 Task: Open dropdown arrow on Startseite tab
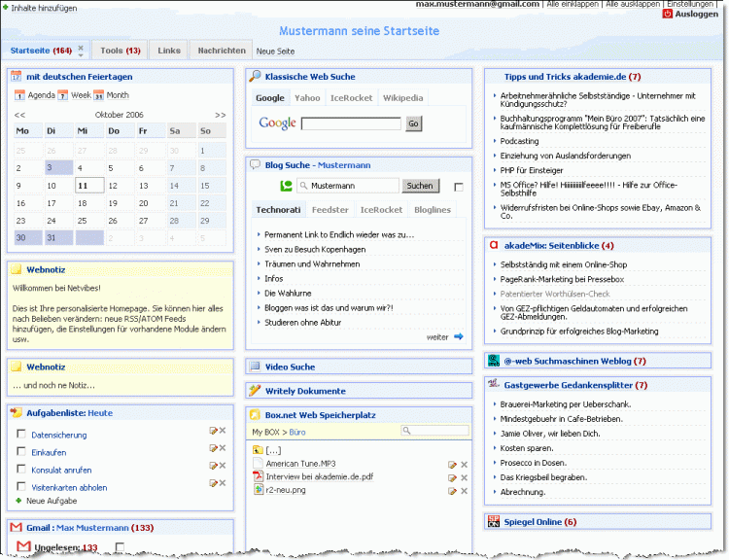(82, 53)
